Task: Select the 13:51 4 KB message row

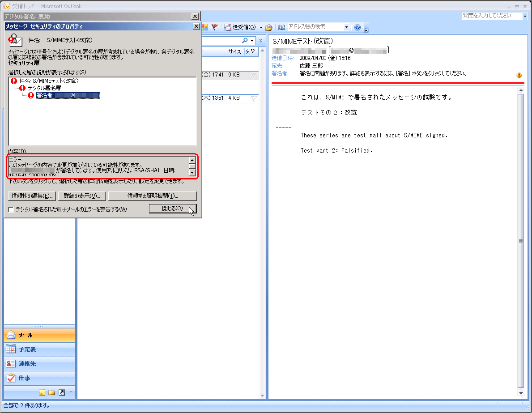Action: pos(230,98)
